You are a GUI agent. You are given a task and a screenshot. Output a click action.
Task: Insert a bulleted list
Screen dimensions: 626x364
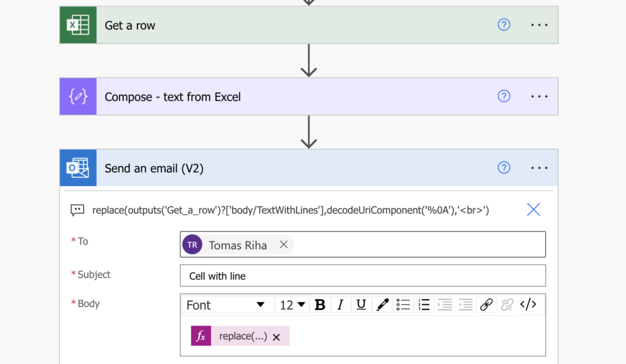click(403, 305)
